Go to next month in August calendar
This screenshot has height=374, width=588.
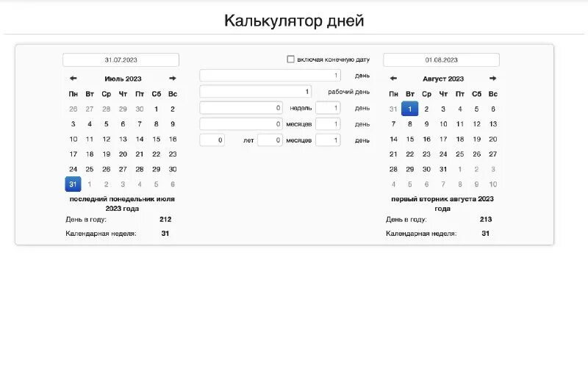(492, 79)
